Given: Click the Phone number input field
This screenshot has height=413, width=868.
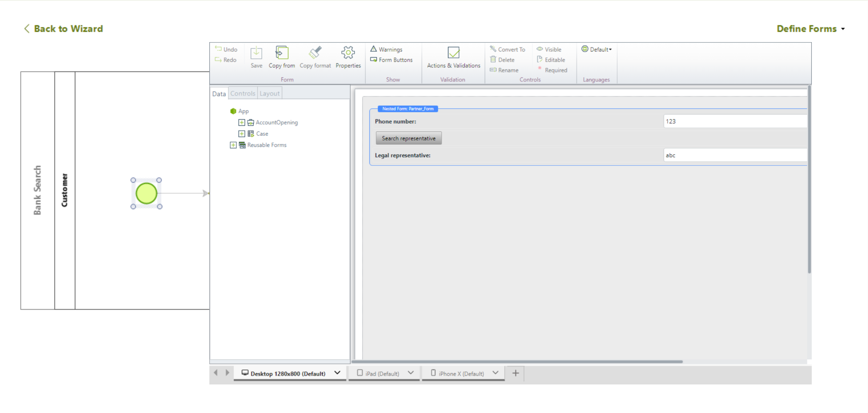Looking at the screenshot, I should 734,121.
